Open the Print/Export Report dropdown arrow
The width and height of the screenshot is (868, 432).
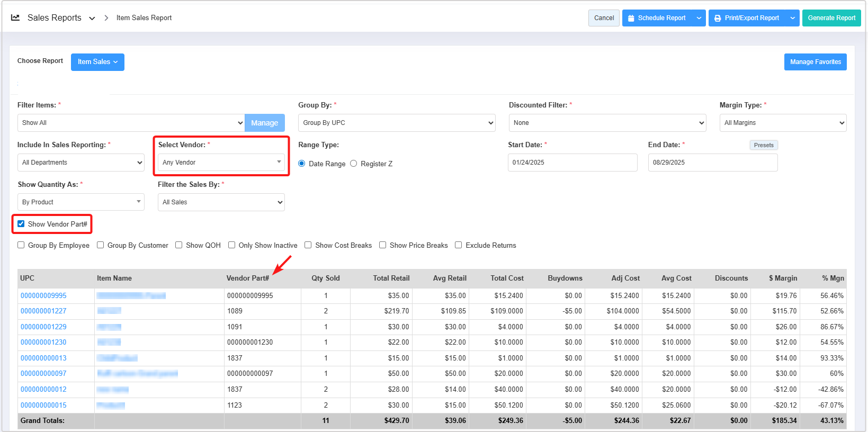pyautogui.click(x=792, y=18)
